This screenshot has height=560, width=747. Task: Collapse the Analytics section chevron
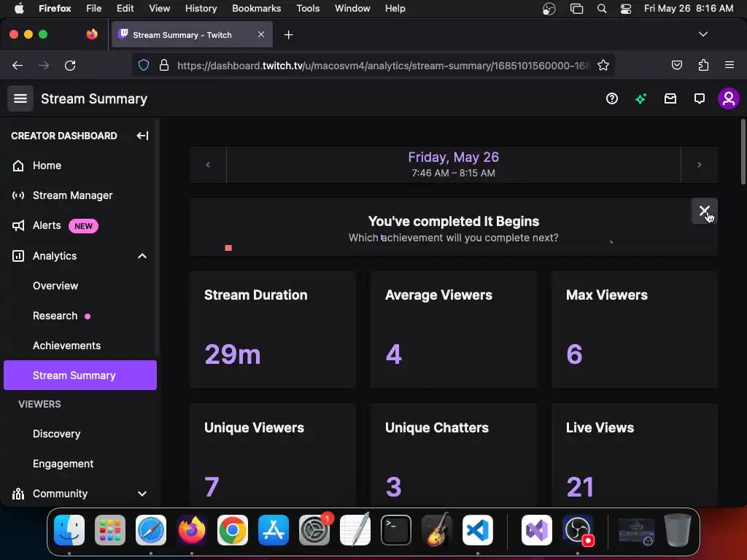pyautogui.click(x=142, y=256)
